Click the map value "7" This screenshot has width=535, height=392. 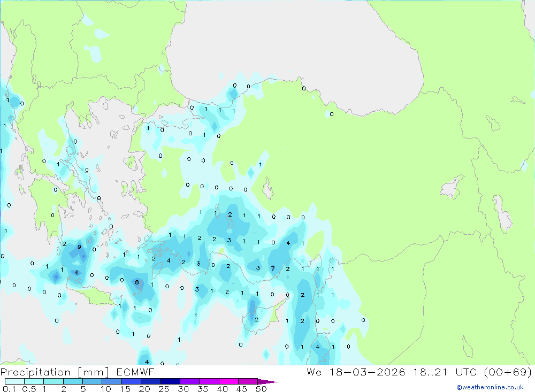coord(273,268)
